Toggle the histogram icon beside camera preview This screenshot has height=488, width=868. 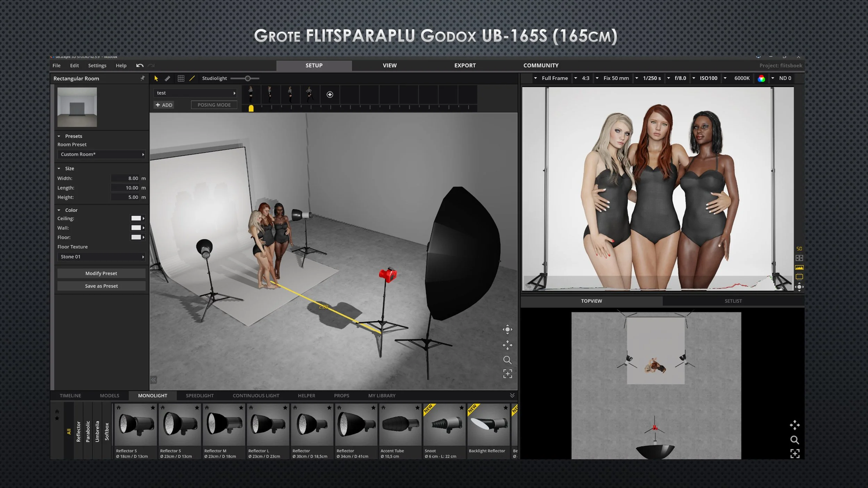799,268
